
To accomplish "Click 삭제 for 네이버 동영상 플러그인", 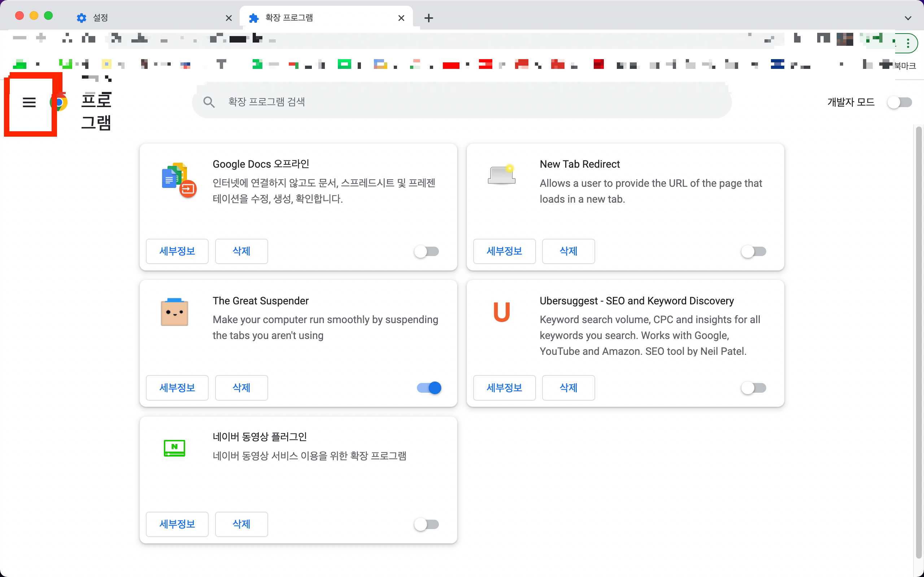I will (241, 524).
